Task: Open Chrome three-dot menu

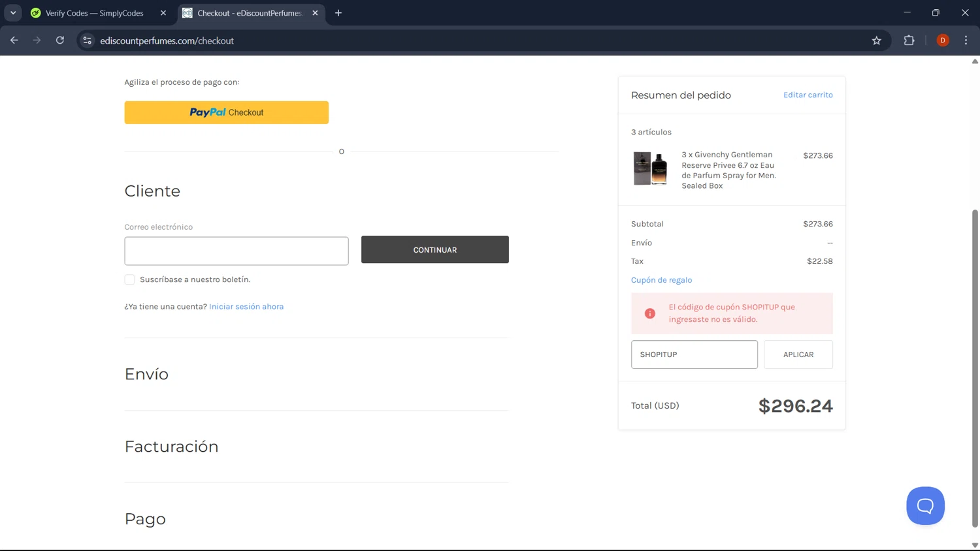Action: click(x=966, y=40)
